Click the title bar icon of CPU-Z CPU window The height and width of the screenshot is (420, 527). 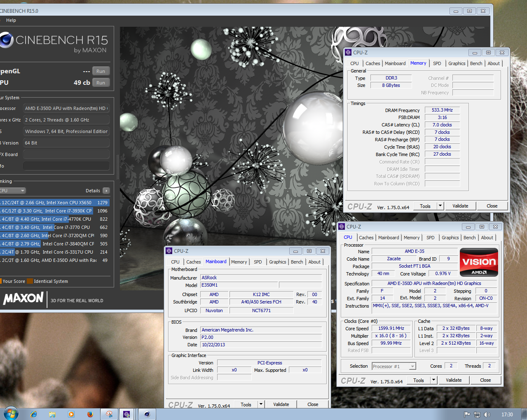[x=342, y=226]
